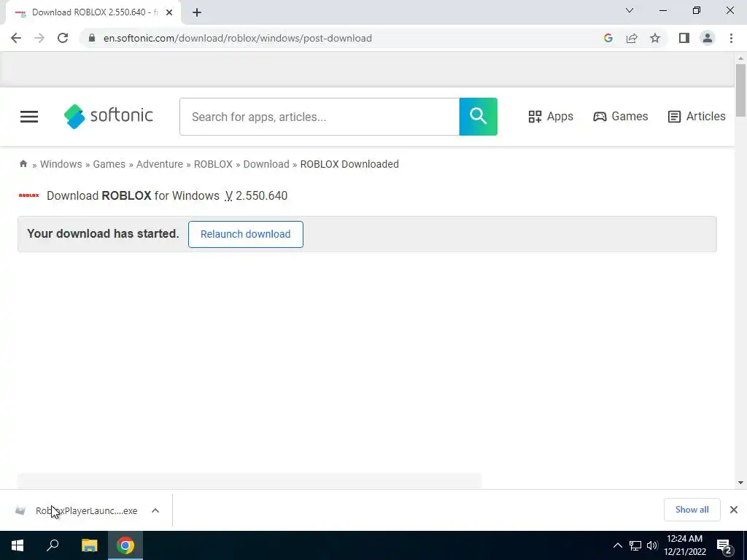Screen dimensions: 747x560
Task: Open File Explorer from taskbar
Action: tap(89, 545)
